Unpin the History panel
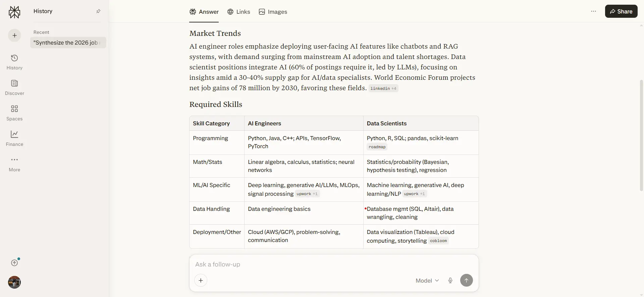The width and height of the screenshot is (644, 297). coord(98,11)
